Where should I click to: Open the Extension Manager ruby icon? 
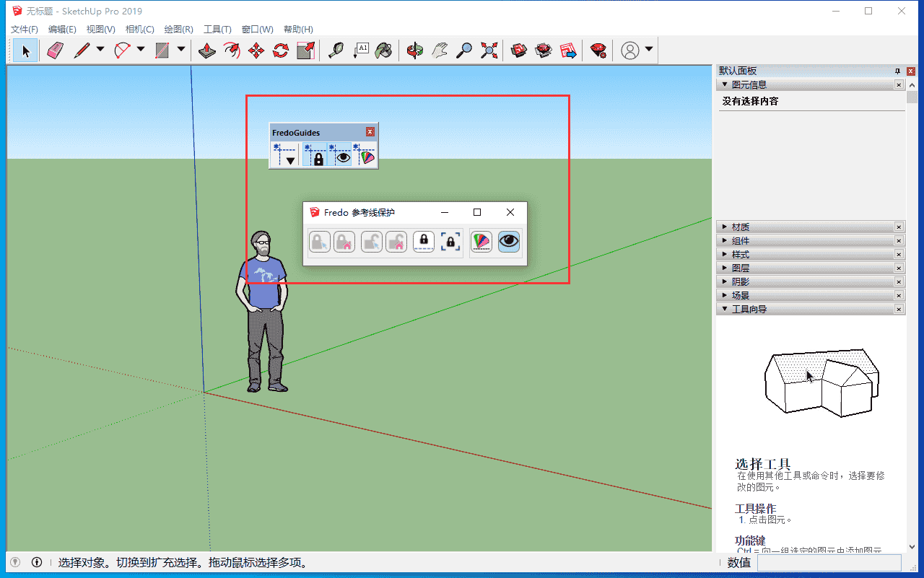598,51
